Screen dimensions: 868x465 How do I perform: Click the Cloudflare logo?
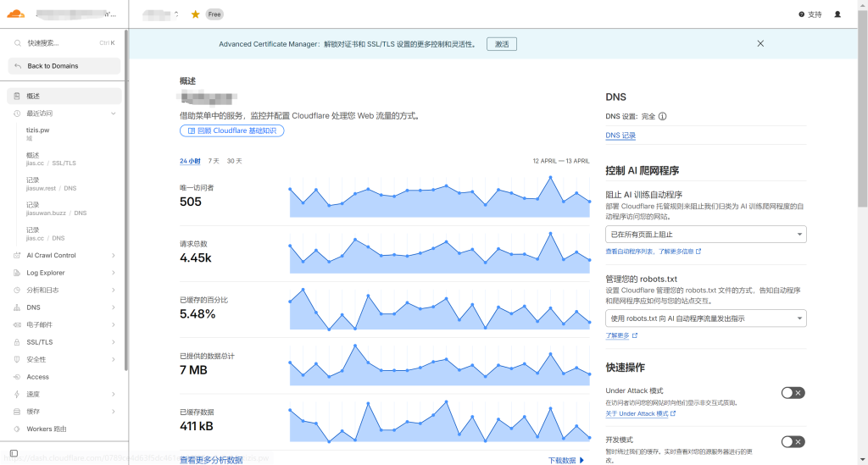[16, 14]
